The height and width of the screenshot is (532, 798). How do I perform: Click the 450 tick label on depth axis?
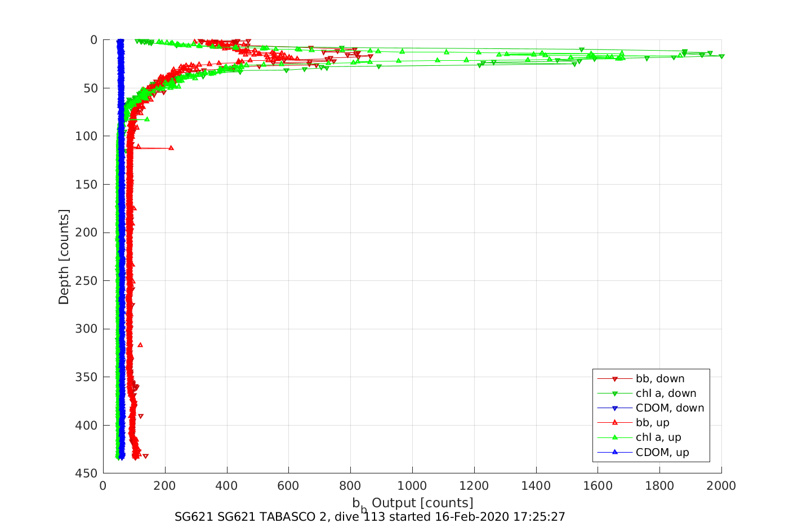tap(86, 473)
